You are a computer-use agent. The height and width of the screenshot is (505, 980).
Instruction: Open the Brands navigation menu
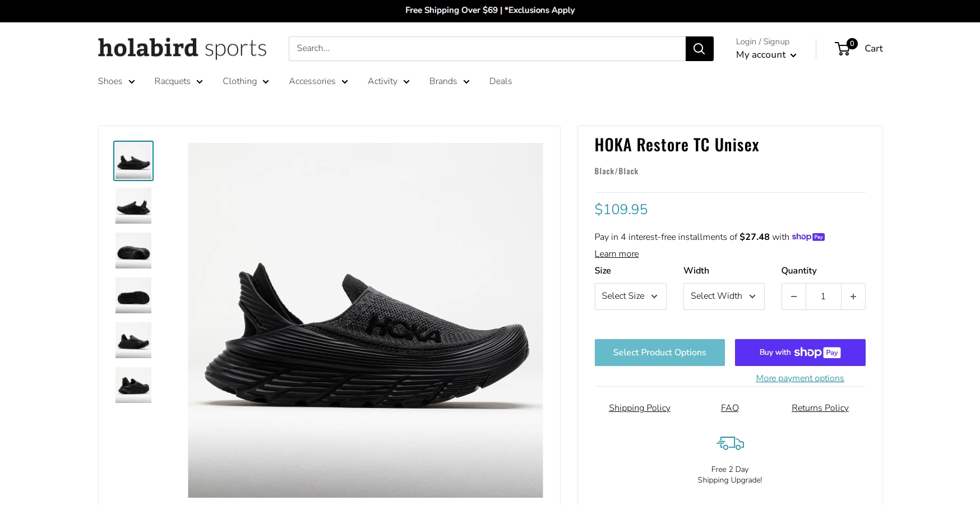[x=449, y=81]
